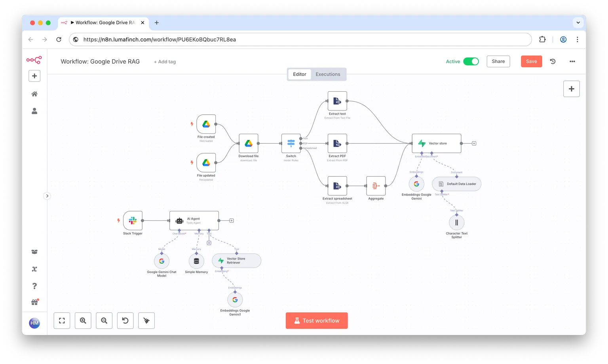Open the Help question mark icon
The height and width of the screenshot is (364, 608).
click(x=34, y=286)
